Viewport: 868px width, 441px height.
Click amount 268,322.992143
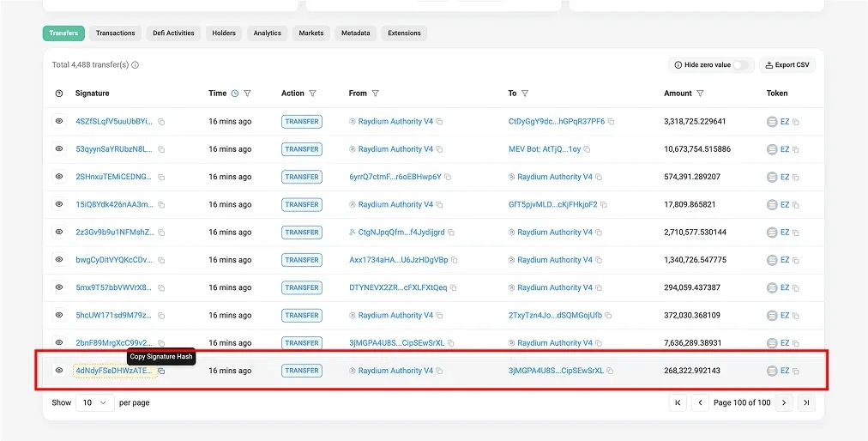[x=692, y=371]
